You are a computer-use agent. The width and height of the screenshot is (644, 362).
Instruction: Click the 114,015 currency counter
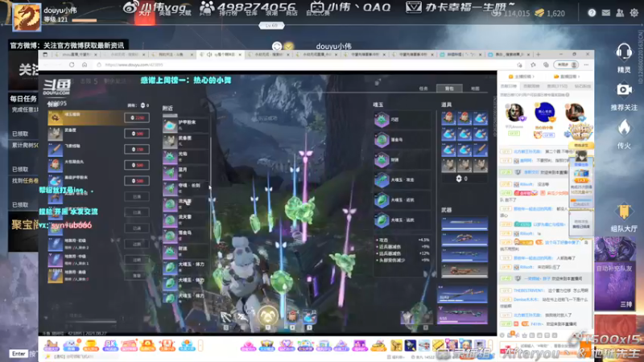pyautogui.click(x=511, y=13)
